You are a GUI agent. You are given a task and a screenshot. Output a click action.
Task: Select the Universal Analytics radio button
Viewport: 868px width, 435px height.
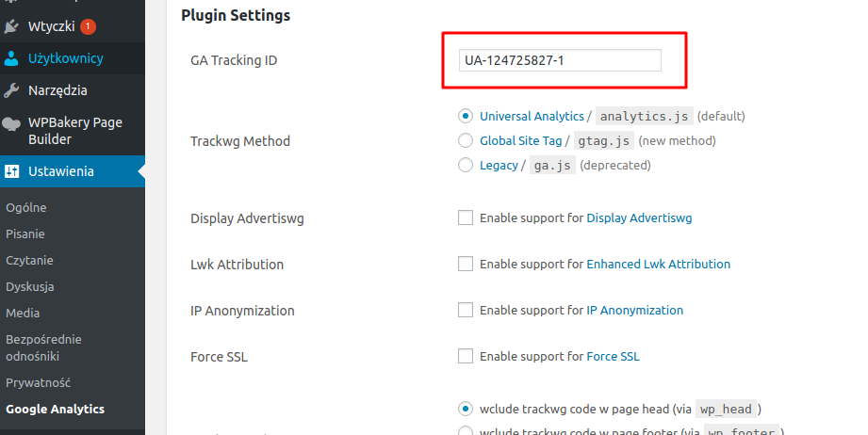[x=466, y=116]
